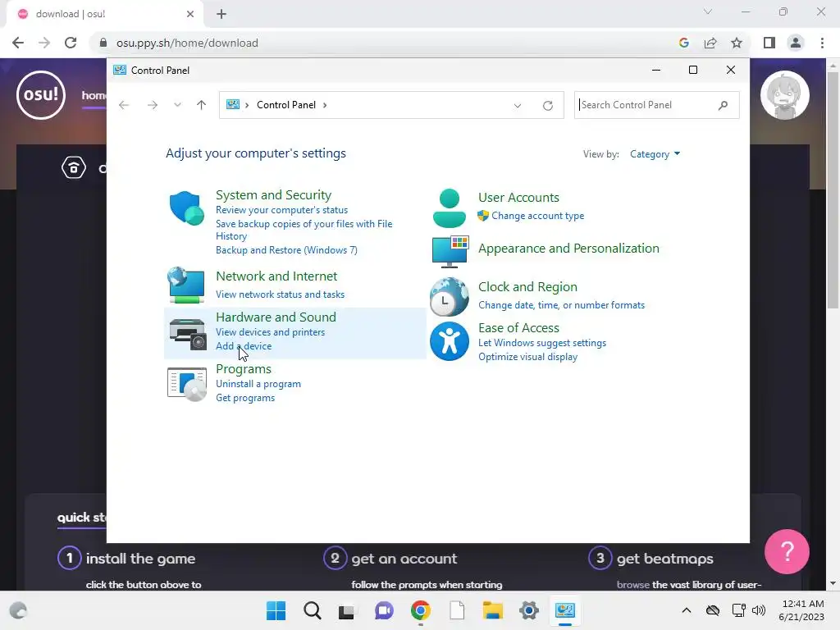
Task: Click View devices and printers
Action: pos(271,332)
